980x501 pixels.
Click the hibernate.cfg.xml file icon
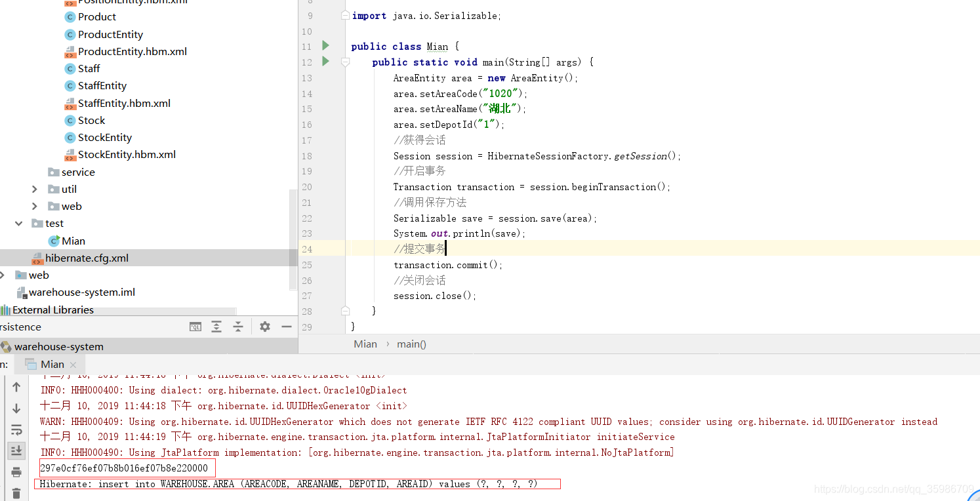[x=37, y=258]
